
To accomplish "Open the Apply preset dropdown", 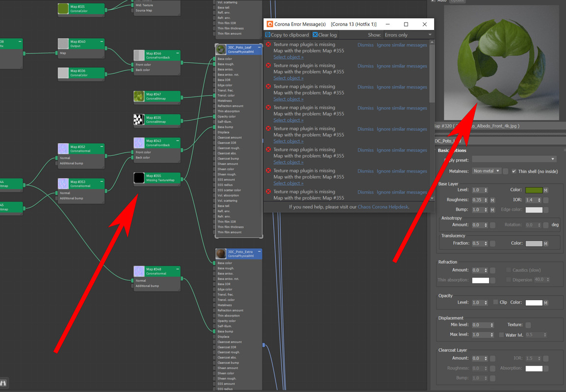I will (x=514, y=159).
